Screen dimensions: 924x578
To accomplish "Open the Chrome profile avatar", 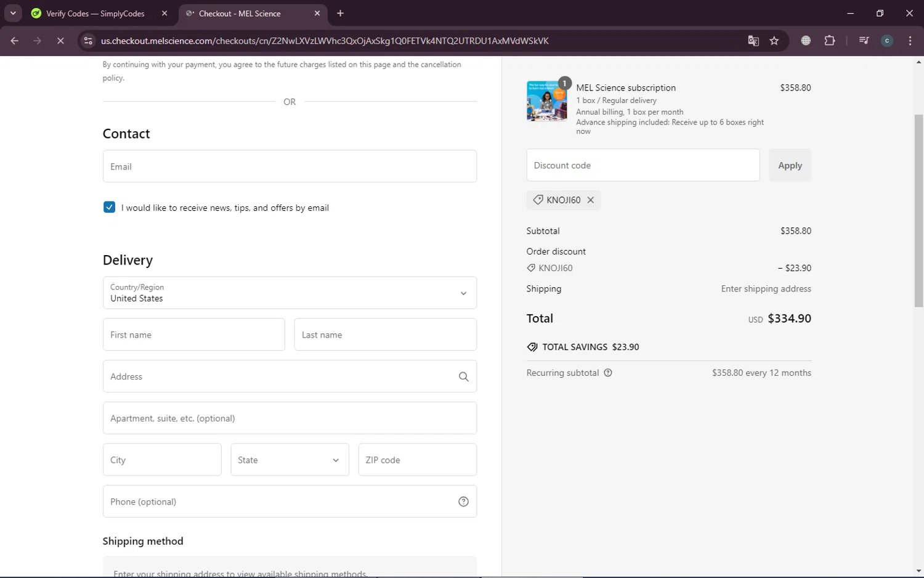I will pos(887,41).
